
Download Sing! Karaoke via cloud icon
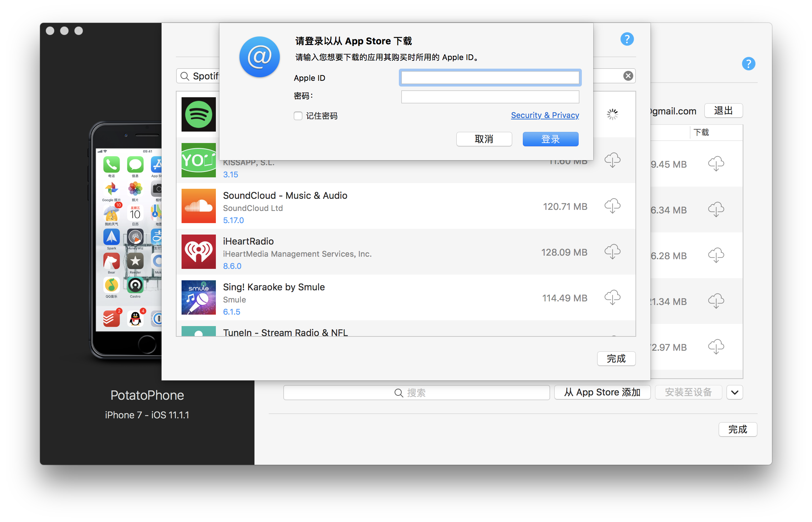612,297
